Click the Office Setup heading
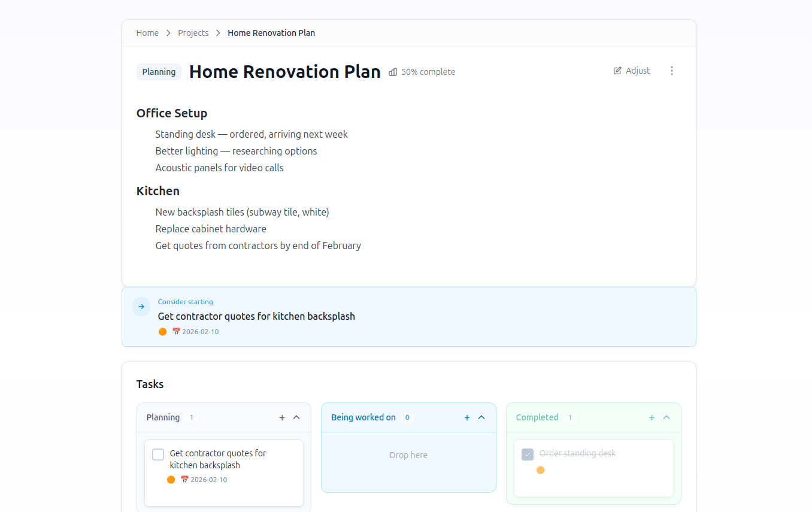 pyautogui.click(x=172, y=113)
